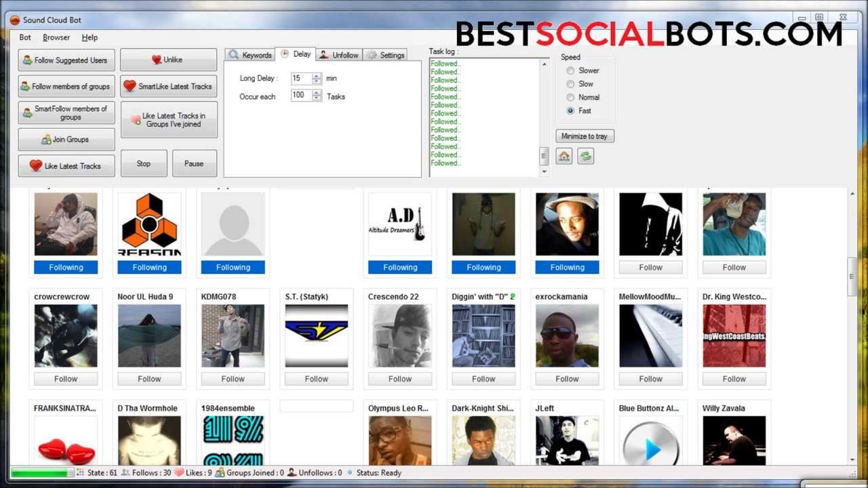Pause the running bot task

(x=194, y=163)
